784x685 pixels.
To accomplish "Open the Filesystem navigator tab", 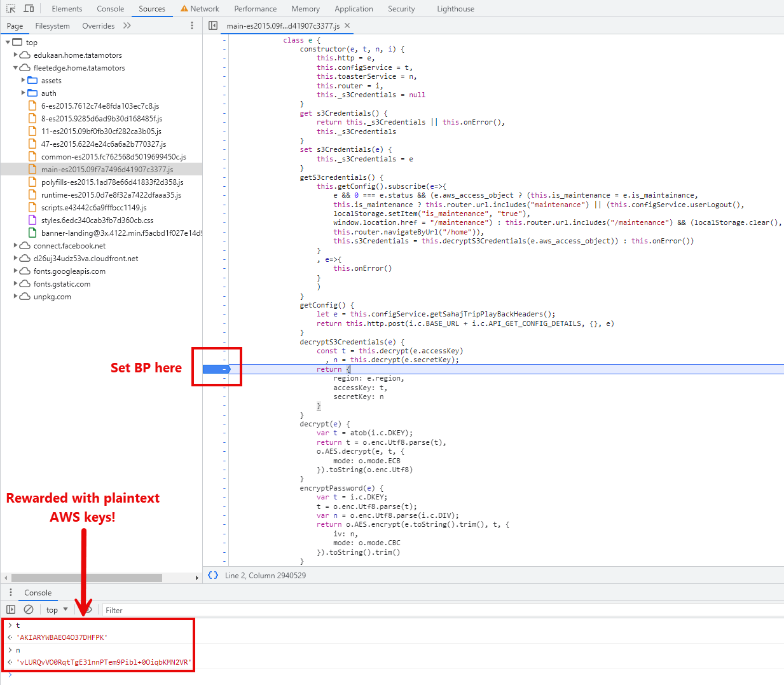I will pos(52,26).
